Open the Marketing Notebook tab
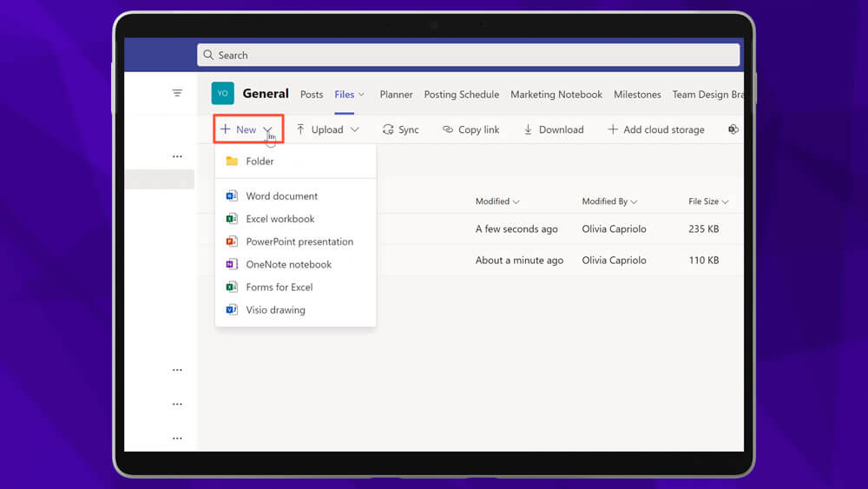The width and height of the screenshot is (868, 489). tap(556, 95)
